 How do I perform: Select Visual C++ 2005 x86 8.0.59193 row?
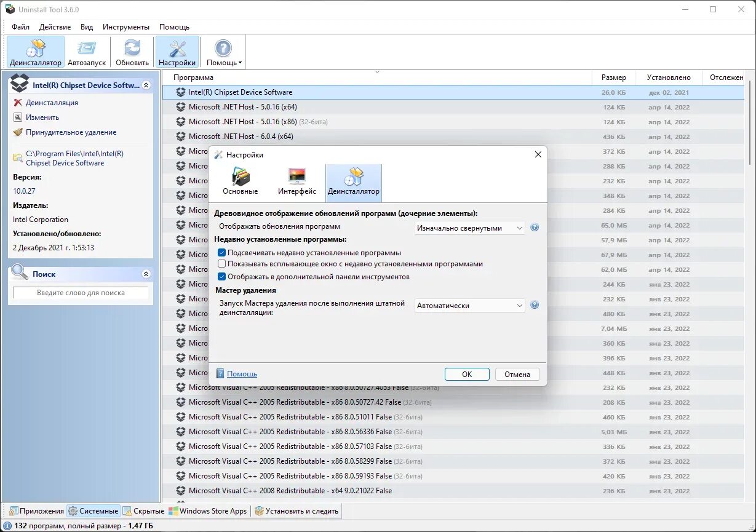453,476
